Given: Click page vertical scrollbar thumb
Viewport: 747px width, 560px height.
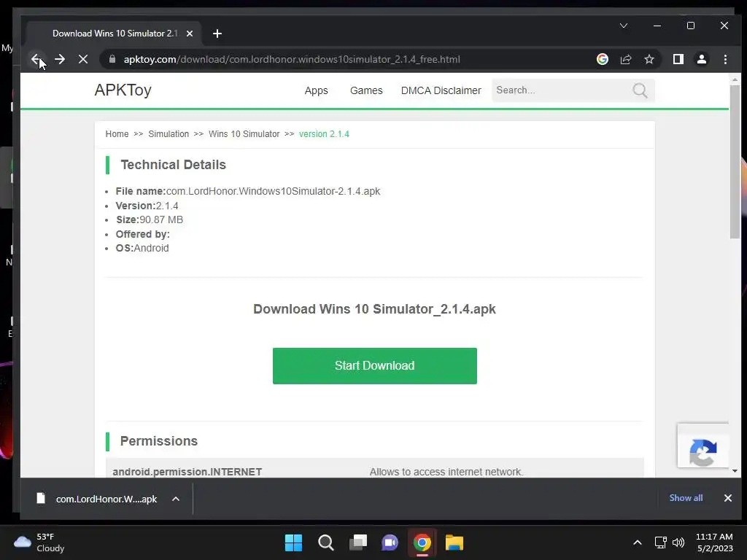Looking at the screenshot, I should [x=735, y=162].
